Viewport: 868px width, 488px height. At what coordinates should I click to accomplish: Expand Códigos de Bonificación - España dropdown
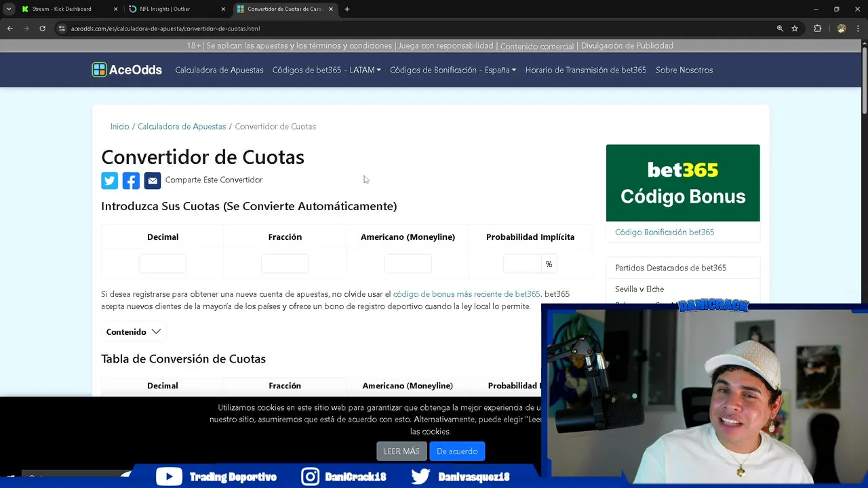(453, 70)
